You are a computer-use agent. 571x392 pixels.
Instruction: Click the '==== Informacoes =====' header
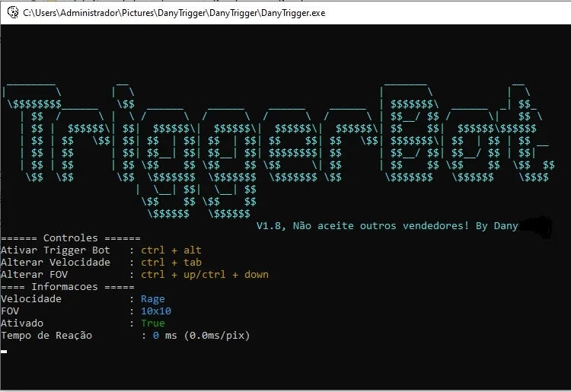pyautogui.click(x=68, y=287)
